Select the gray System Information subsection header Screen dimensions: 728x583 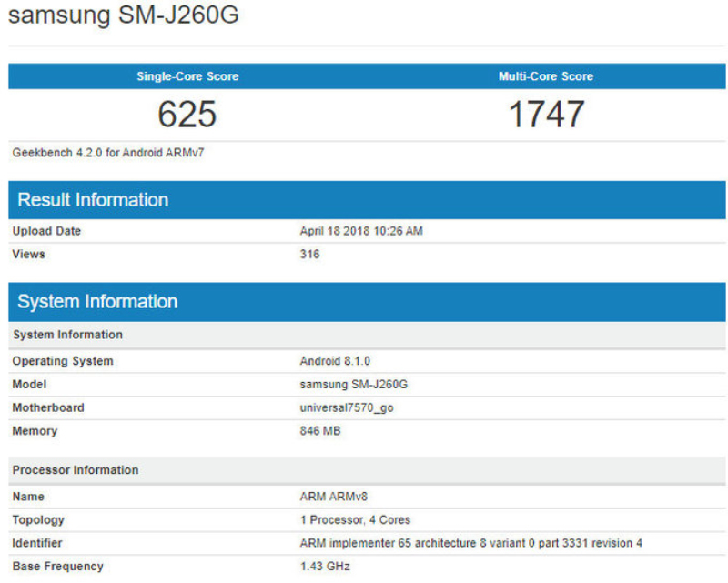pos(67,335)
